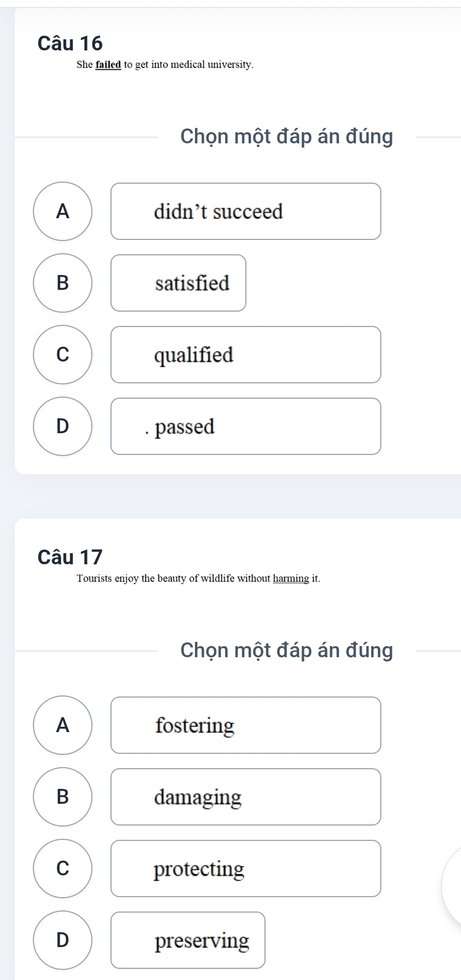
Task: Choose the answer "satisfied"
Action: point(178,283)
